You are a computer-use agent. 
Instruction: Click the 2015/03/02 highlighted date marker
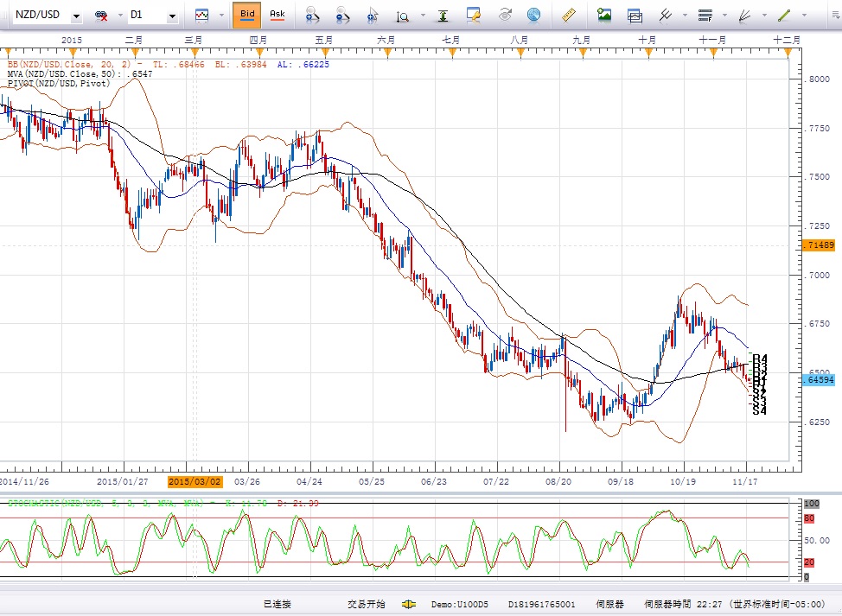click(x=195, y=481)
